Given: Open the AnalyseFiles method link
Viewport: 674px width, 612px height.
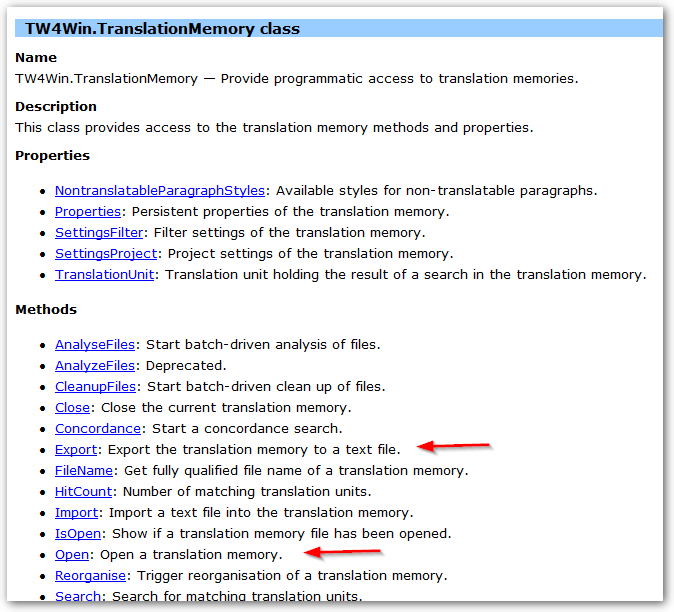Looking at the screenshot, I should 95,345.
